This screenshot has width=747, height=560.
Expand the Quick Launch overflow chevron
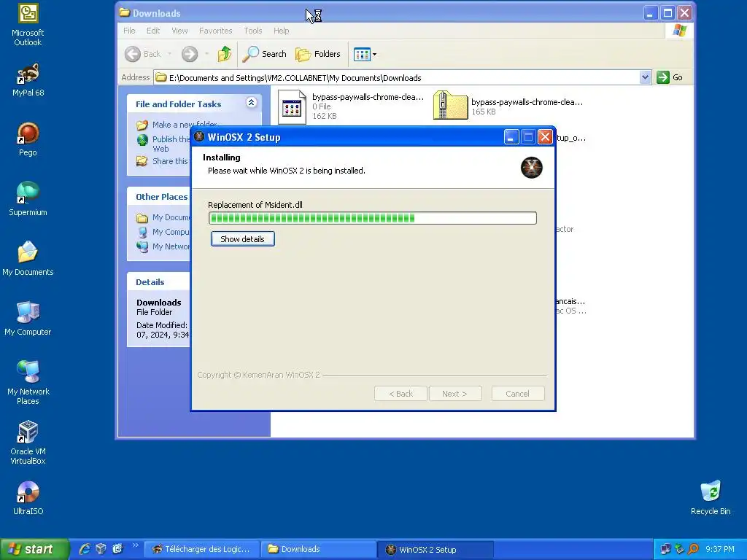click(x=135, y=545)
